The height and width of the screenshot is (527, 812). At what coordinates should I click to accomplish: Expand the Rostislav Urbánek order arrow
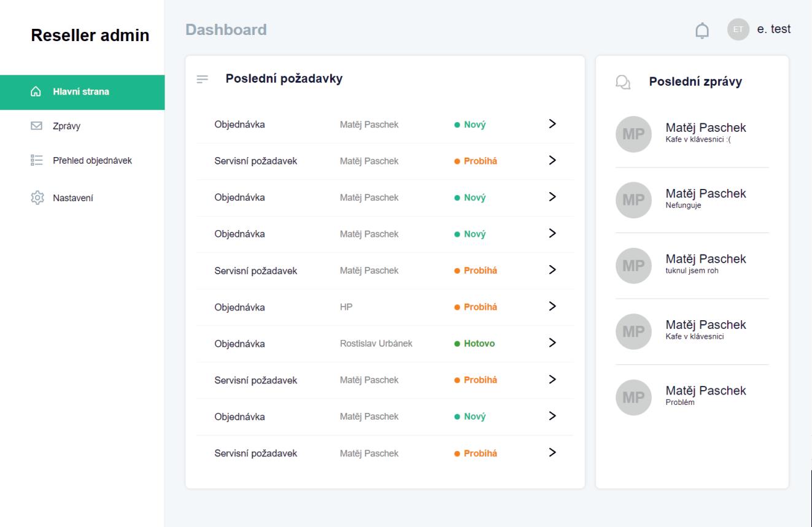[552, 342]
